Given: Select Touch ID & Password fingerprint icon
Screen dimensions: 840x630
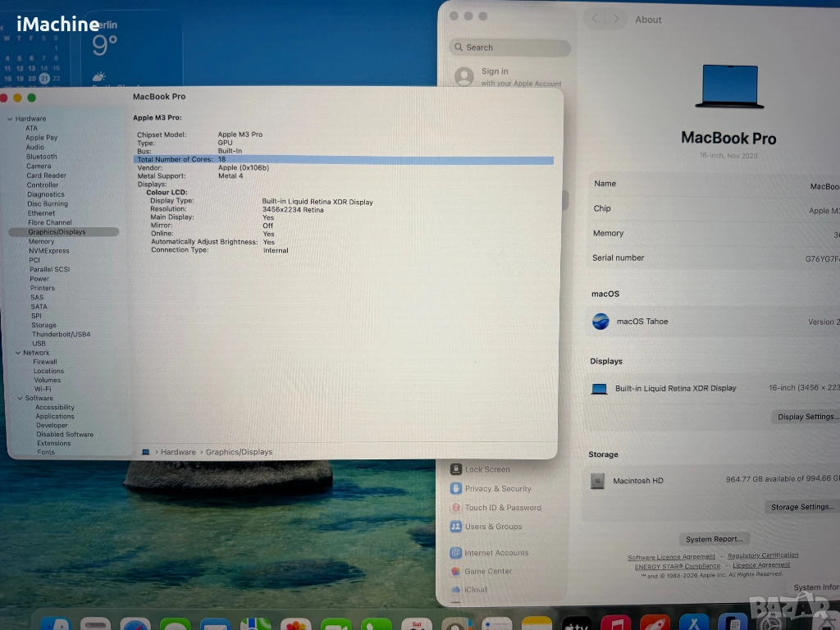Looking at the screenshot, I should tap(456, 507).
